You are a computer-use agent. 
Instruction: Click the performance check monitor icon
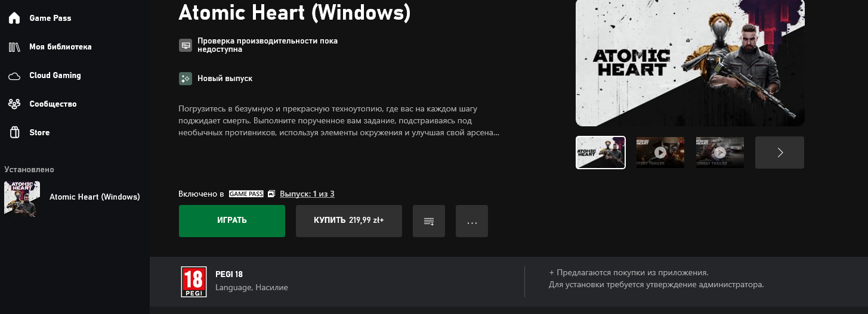[186, 45]
